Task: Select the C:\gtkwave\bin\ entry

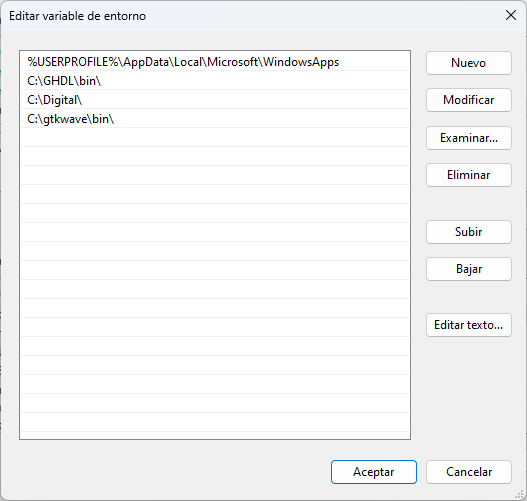Action: click(x=215, y=119)
